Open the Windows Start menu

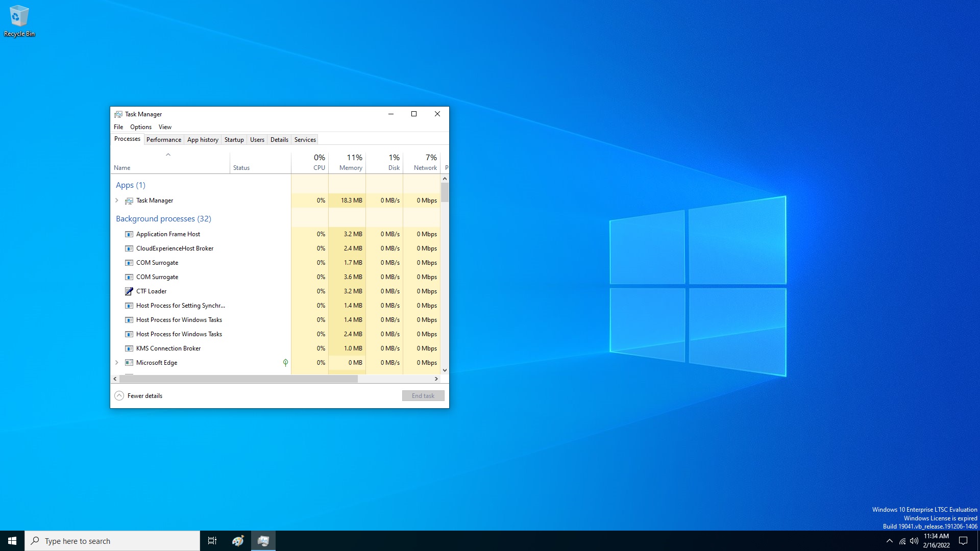(12, 541)
